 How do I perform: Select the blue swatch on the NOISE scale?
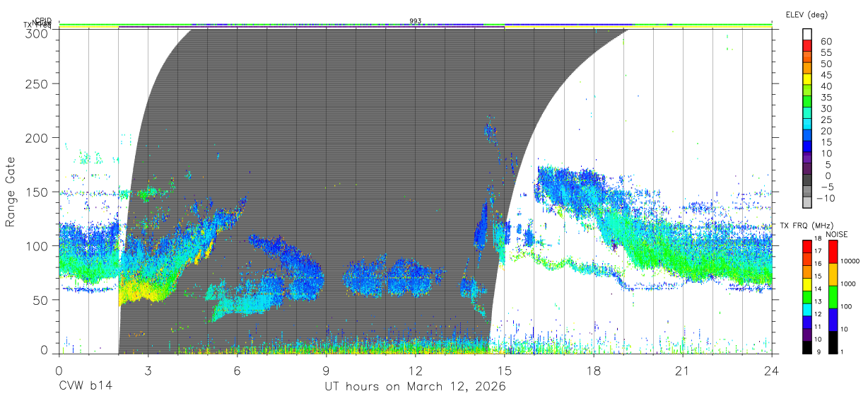833,319
